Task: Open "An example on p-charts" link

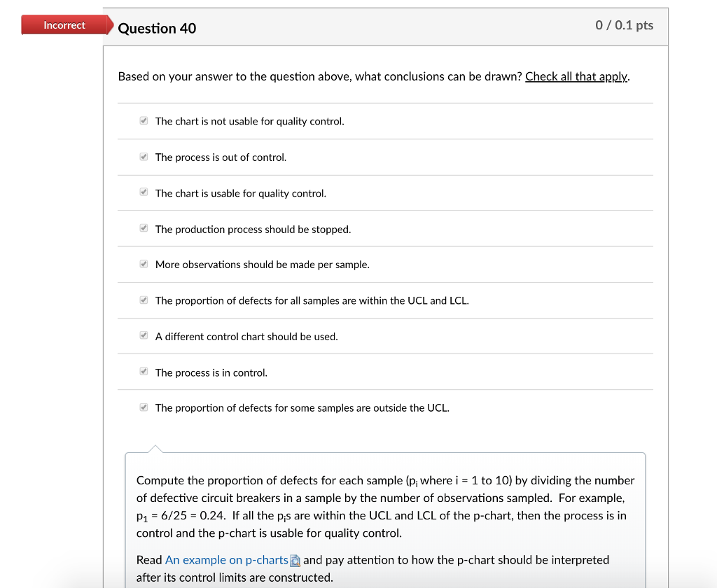Action: (x=225, y=559)
